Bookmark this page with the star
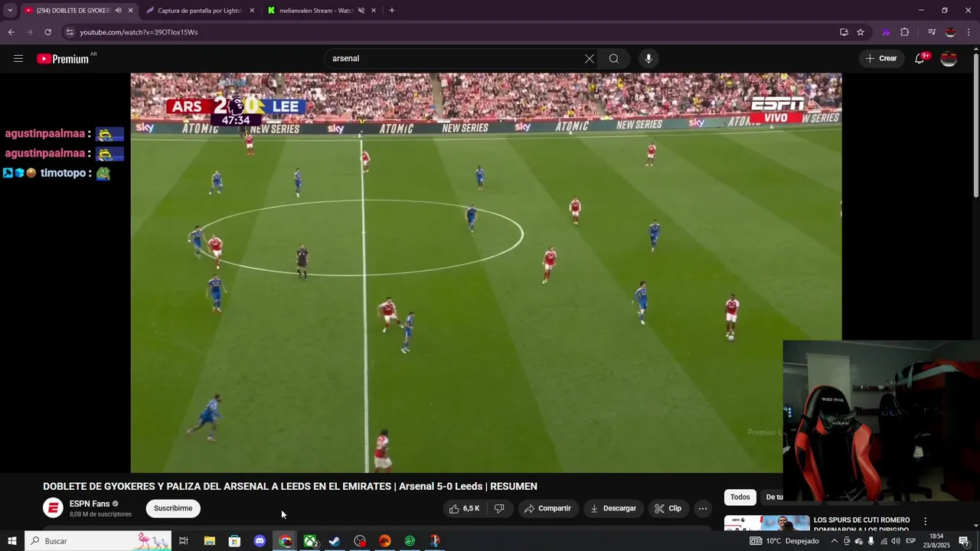 coord(861,32)
